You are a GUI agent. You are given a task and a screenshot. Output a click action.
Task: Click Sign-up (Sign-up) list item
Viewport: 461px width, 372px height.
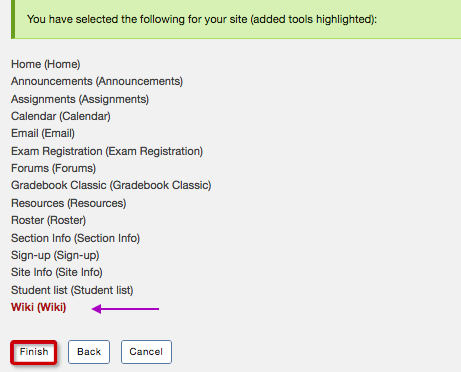(x=55, y=255)
